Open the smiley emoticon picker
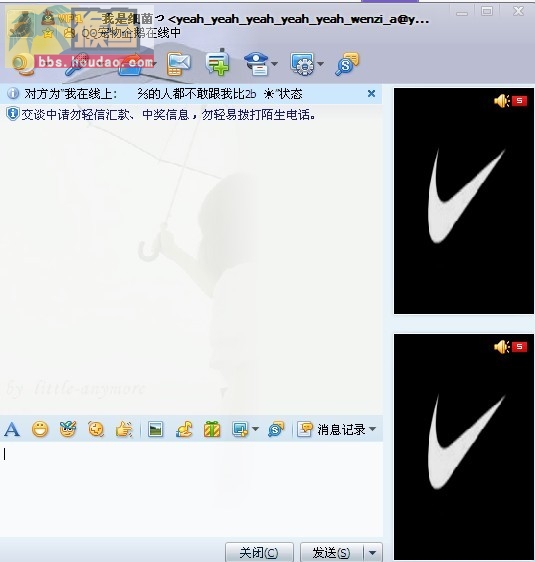 [x=40, y=429]
